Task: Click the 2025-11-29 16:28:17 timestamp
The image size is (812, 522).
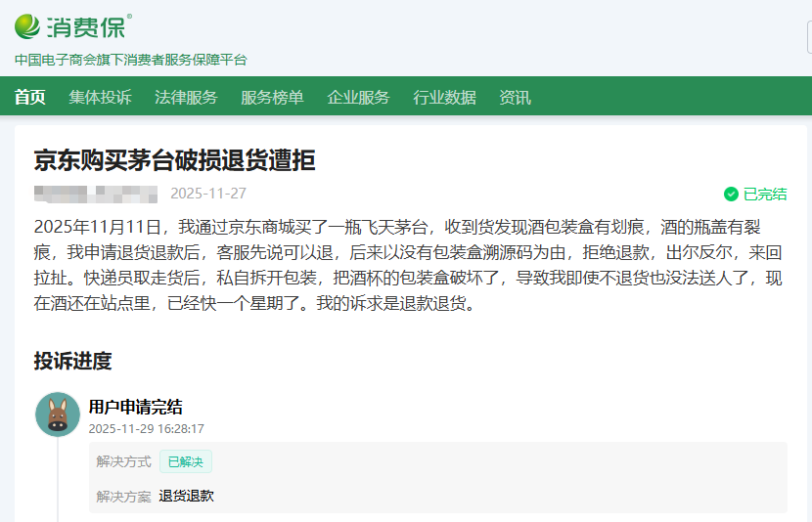Action: (146, 428)
